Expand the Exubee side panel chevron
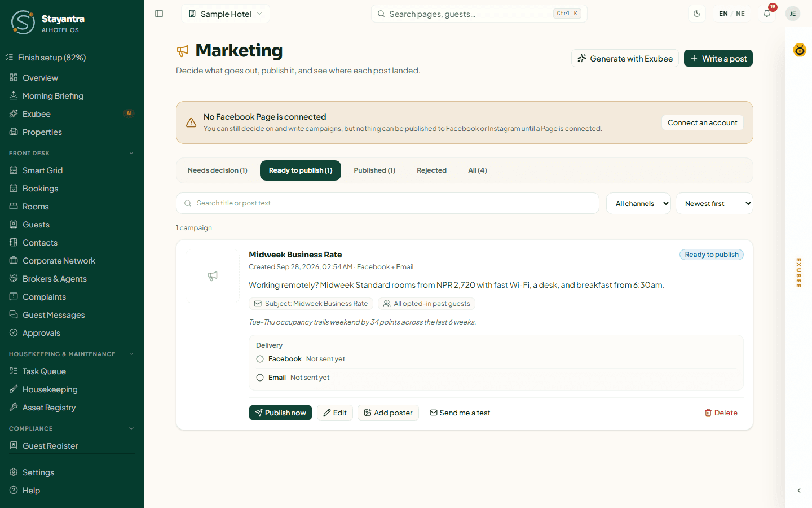The height and width of the screenshot is (508, 812). pyautogui.click(x=799, y=491)
